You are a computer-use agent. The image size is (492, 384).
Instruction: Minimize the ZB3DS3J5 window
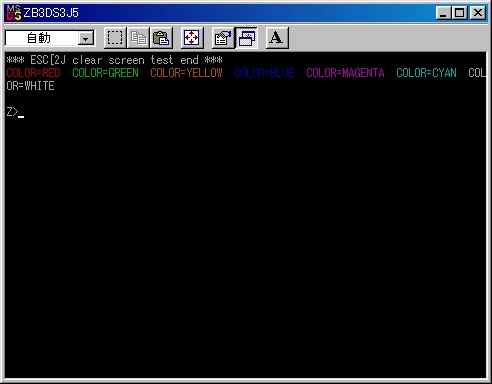(443, 13)
